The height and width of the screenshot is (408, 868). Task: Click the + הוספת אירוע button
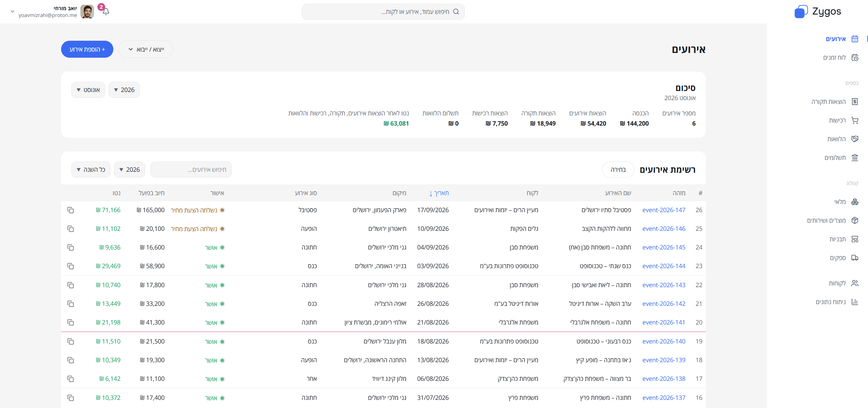pos(87,49)
